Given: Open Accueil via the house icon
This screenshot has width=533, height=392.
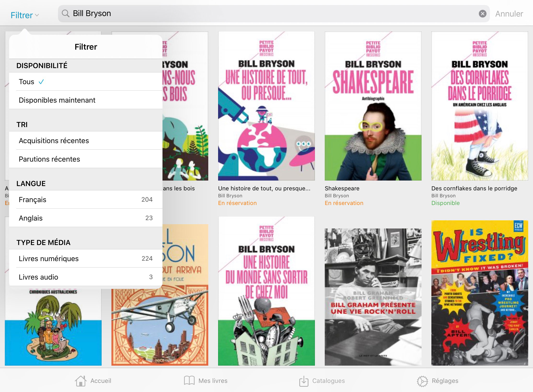Looking at the screenshot, I should coord(81,381).
